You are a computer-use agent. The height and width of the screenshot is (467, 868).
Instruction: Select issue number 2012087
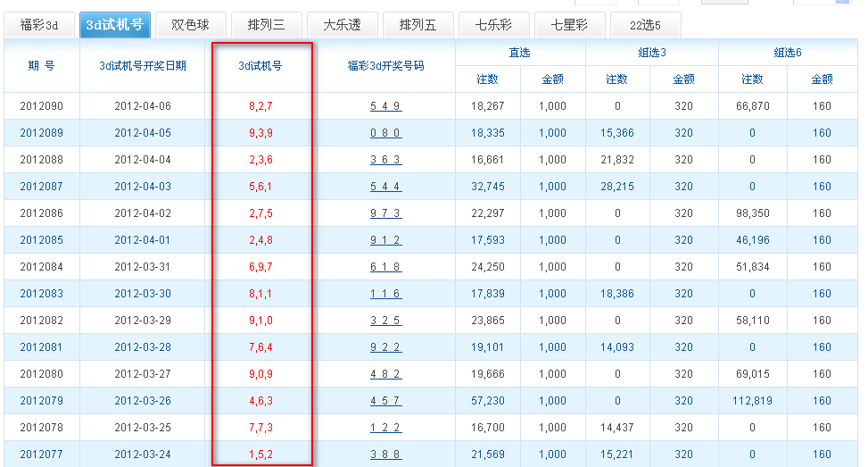pos(42,186)
